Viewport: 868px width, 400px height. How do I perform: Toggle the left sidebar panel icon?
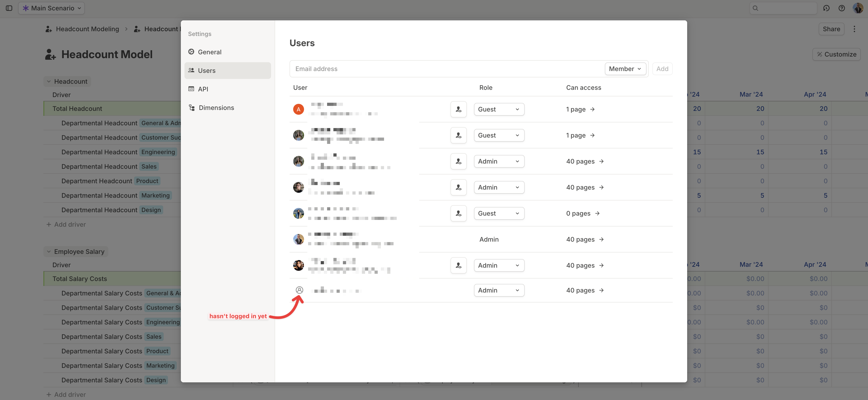pos(9,8)
